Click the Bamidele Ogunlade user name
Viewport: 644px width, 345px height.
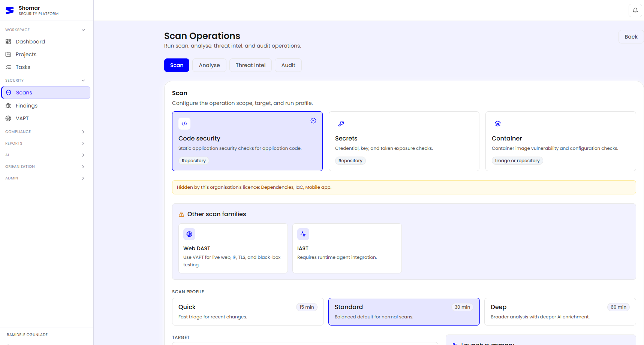pyautogui.click(x=27, y=335)
